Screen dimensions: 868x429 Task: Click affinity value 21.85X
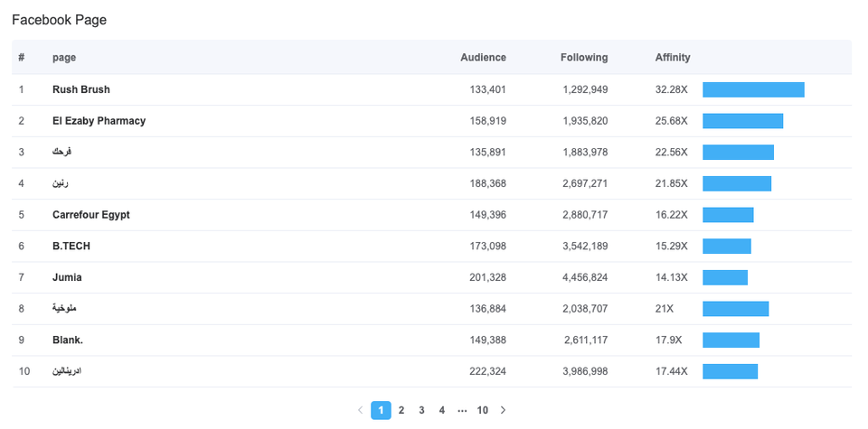tap(672, 183)
